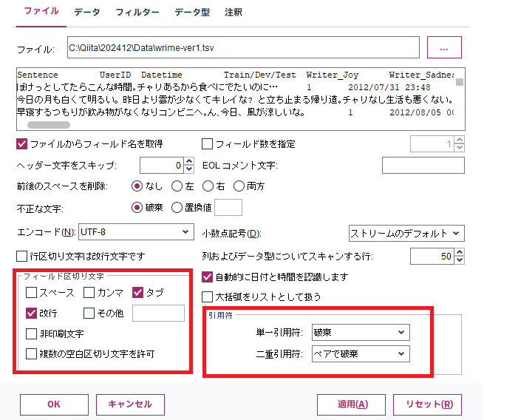This screenshot has height=420, width=518.
Task: Increase ヘッダー文字をスキップ value
Action: pyautogui.click(x=189, y=161)
